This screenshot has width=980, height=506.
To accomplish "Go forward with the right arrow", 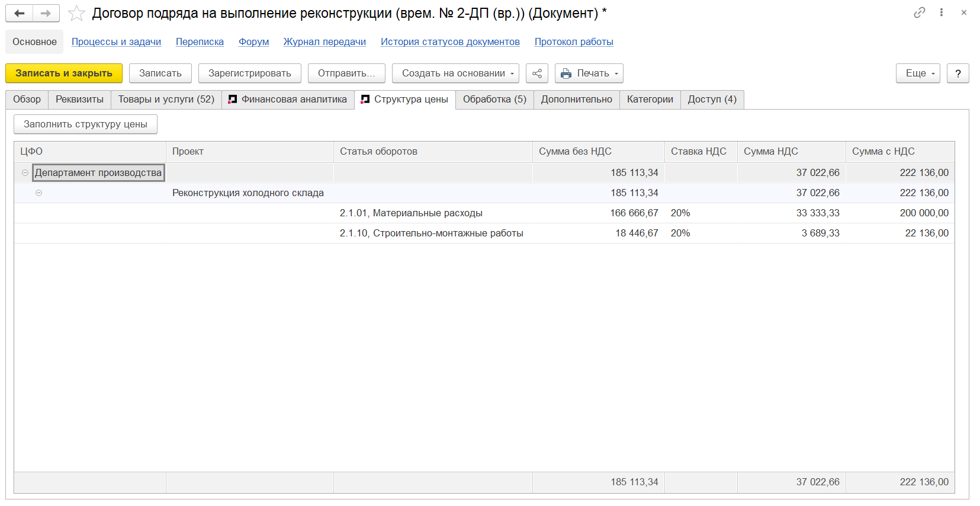I will point(46,13).
